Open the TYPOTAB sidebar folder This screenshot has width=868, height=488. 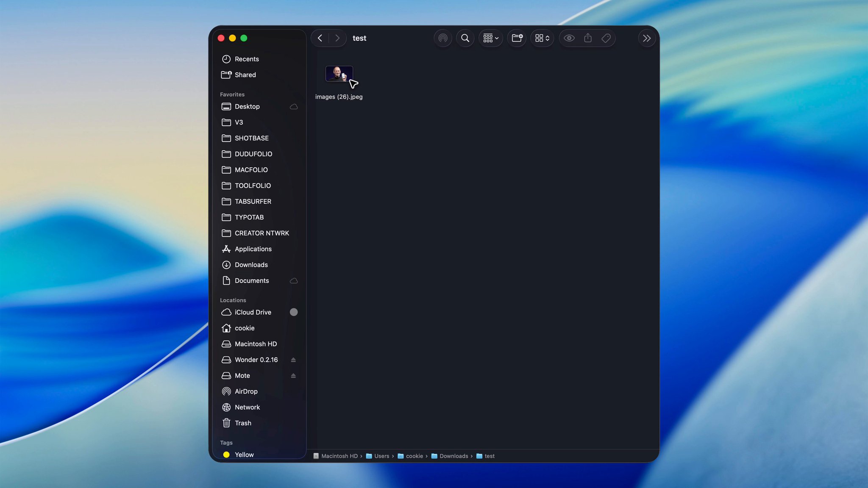coord(259,217)
